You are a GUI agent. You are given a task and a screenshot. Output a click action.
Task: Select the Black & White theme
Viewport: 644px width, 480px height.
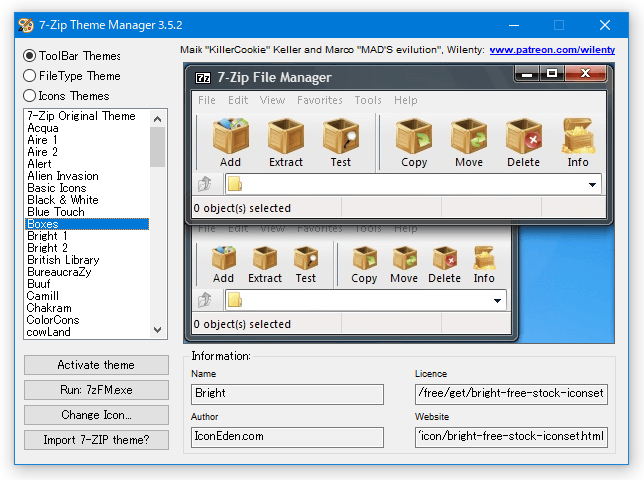(x=87, y=200)
